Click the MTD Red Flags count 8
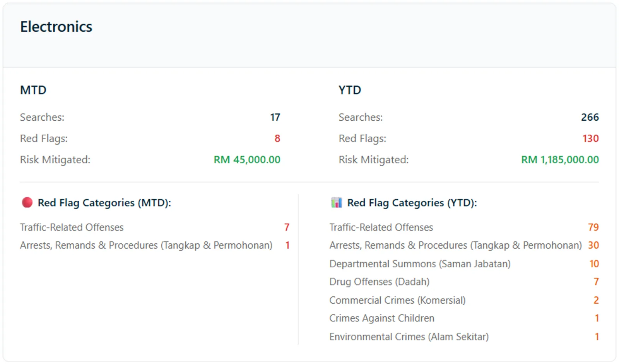The width and height of the screenshot is (619, 364). [277, 138]
